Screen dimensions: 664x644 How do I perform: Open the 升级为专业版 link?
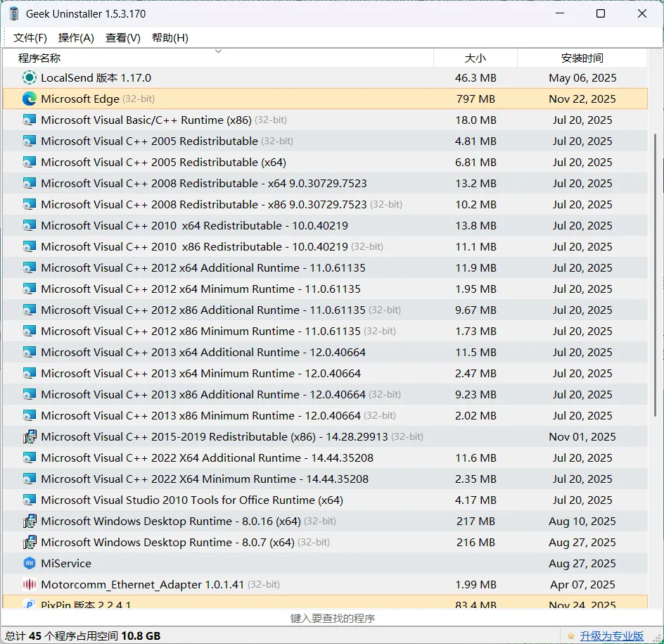tap(611, 636)
